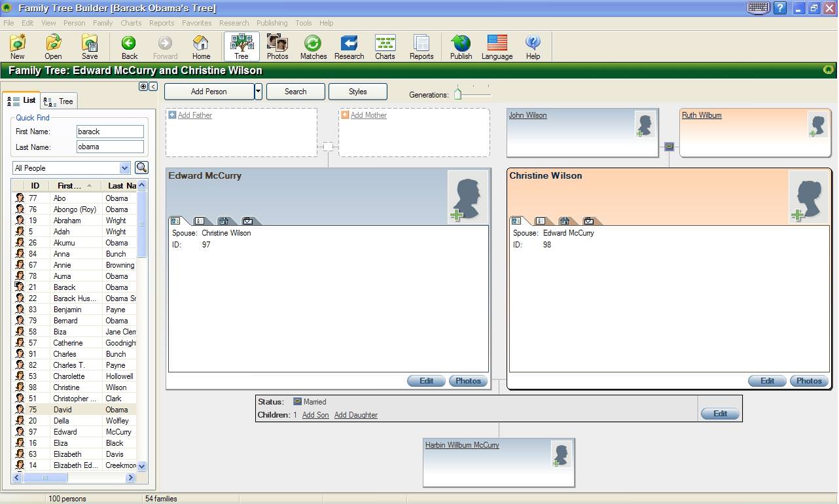
Task: Select Edward McCurry's second info tab
Action: coord(200,221)
